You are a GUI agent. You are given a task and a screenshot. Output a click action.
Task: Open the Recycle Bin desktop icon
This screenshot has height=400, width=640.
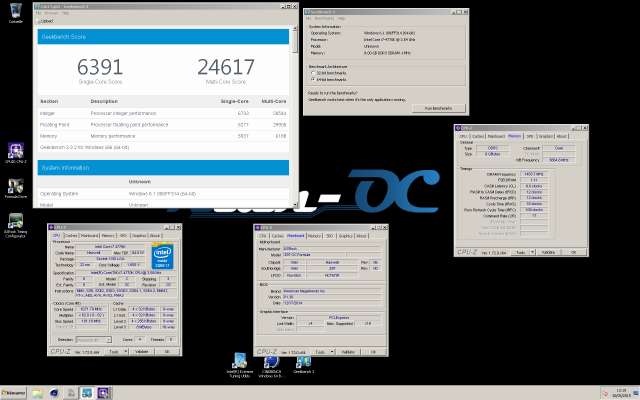pyautogui.click(x=16, y=12)
